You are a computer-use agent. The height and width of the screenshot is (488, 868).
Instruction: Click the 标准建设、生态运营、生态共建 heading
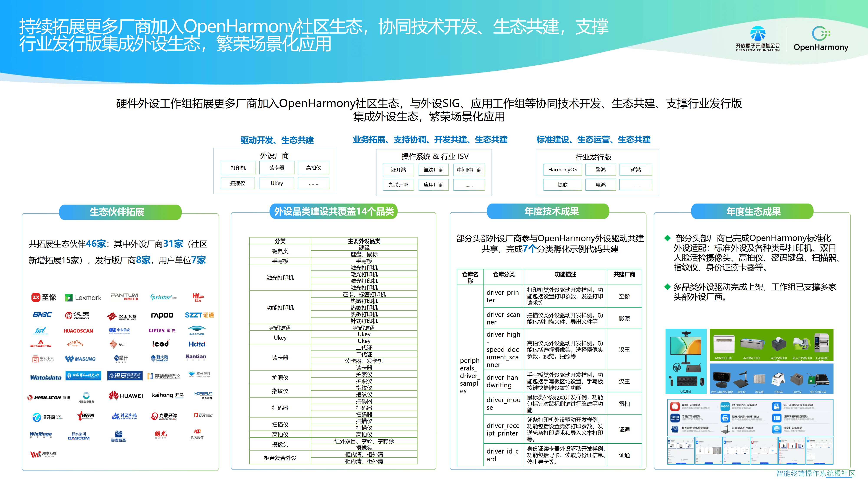tap(593, 139)
